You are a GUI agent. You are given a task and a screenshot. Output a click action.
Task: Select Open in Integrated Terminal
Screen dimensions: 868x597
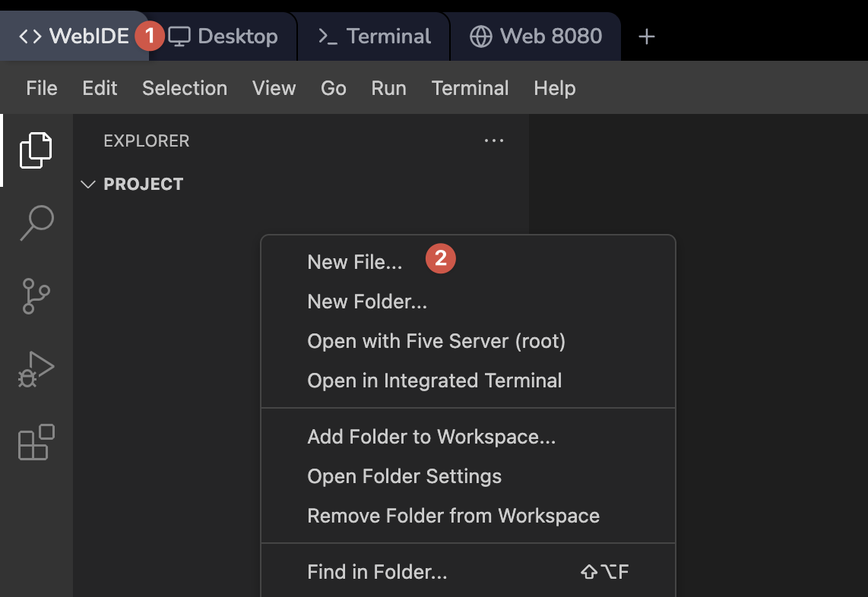click(435, 381)
